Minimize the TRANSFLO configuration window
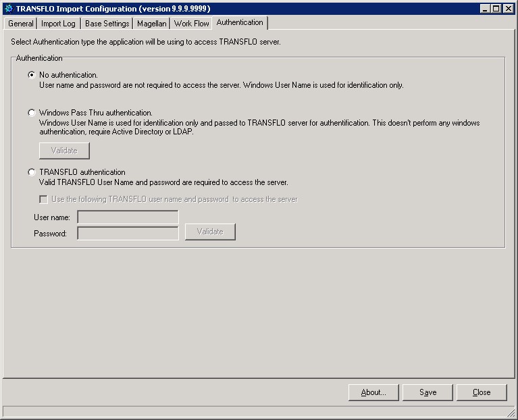Viewport: 518px width, 420px height. [x=485, y=9]
